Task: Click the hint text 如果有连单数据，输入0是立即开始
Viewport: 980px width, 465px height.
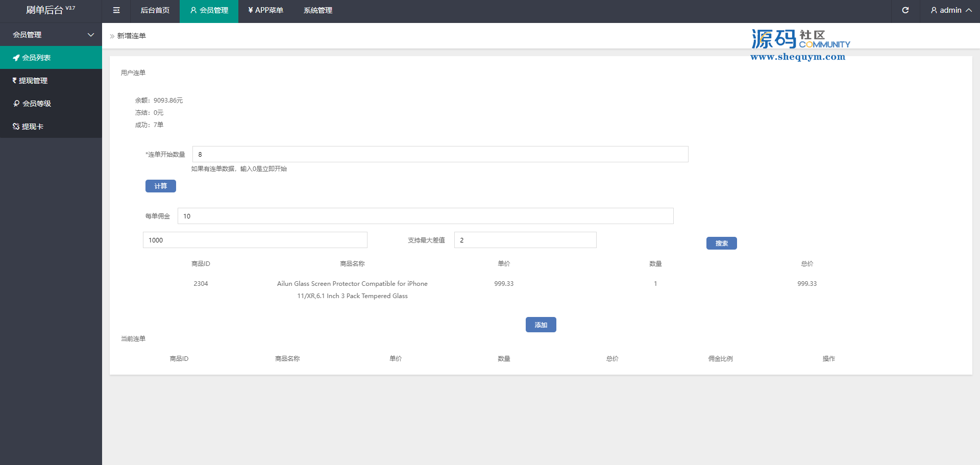Action: [239, 169]
